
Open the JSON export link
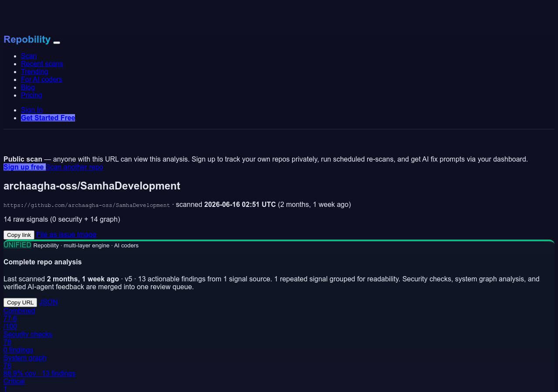click(x=48, y=302)
